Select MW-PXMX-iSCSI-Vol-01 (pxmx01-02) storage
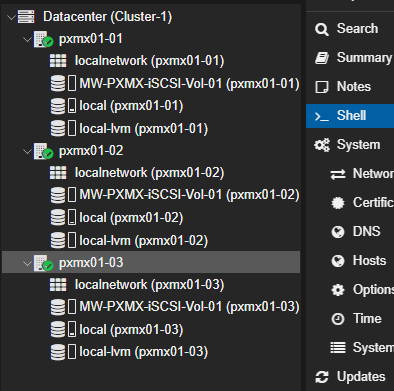394x391 pixels. [x=189, y=195]
